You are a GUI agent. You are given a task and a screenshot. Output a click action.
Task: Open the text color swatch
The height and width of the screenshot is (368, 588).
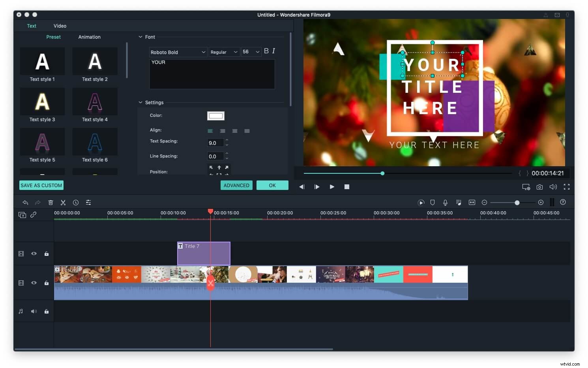pyautogui.click(x=215, y=115)
